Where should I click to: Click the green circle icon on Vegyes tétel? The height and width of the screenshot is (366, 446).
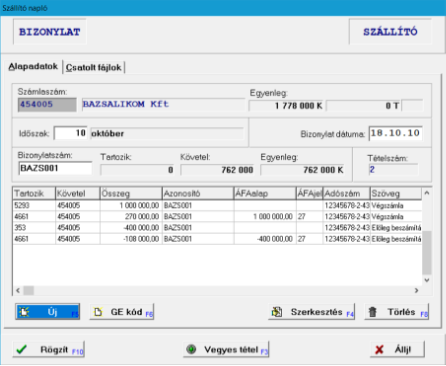(191, 349)
